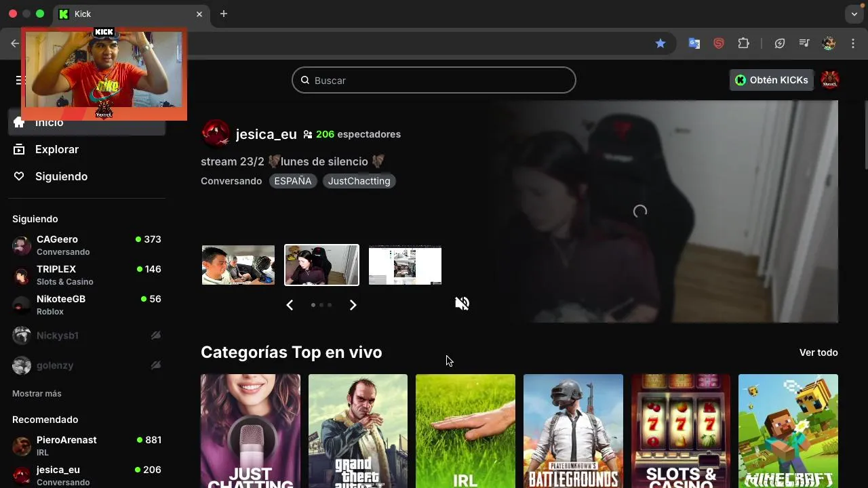Viewport: 868px width, 488px height.
Task: Click the Obtén KICKs button
Action: click(772, 80)
